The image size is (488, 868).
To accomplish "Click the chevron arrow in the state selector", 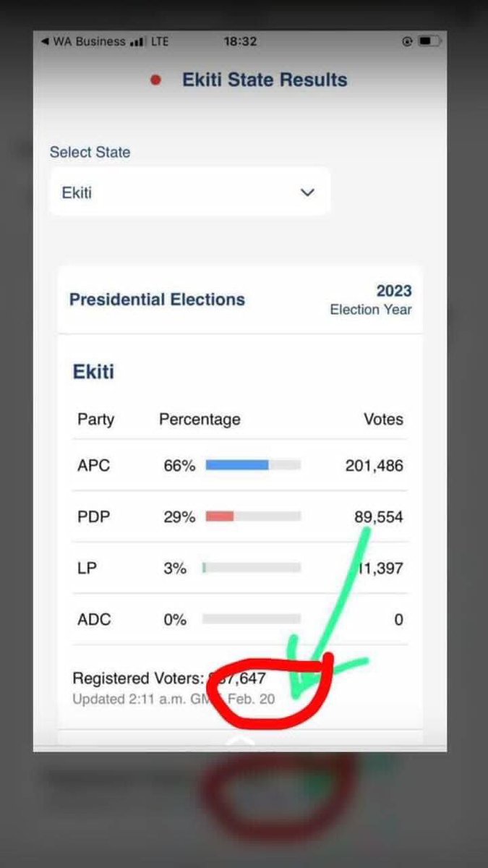I will (x=308, y=192).
